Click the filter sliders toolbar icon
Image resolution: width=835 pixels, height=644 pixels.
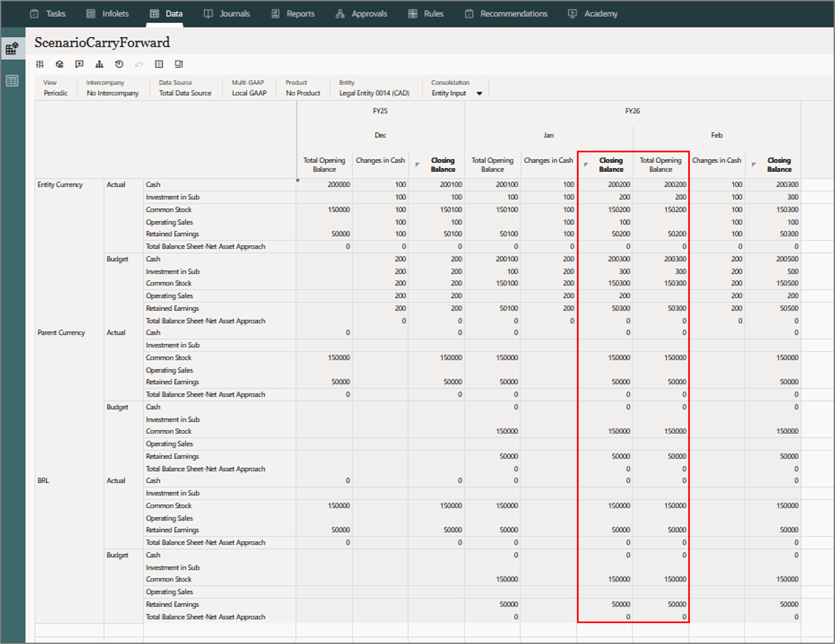pyautogui.click(x=40, y=64)
